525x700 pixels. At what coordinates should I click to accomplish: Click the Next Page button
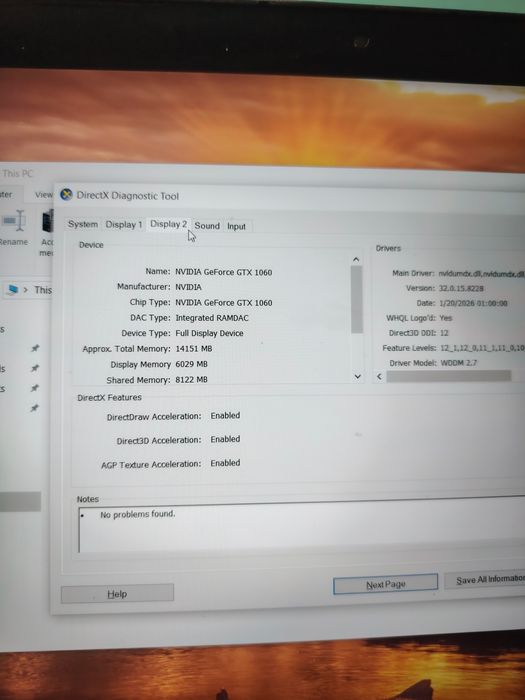(385, 584)
